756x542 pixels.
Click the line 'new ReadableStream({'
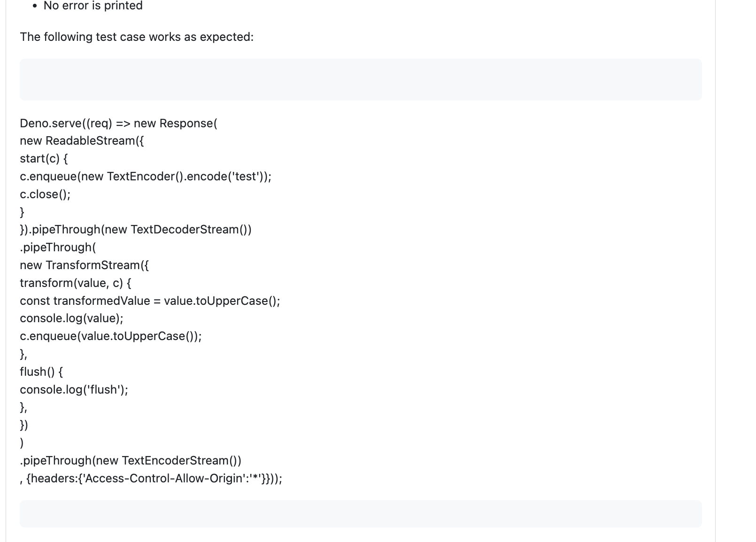82,141
